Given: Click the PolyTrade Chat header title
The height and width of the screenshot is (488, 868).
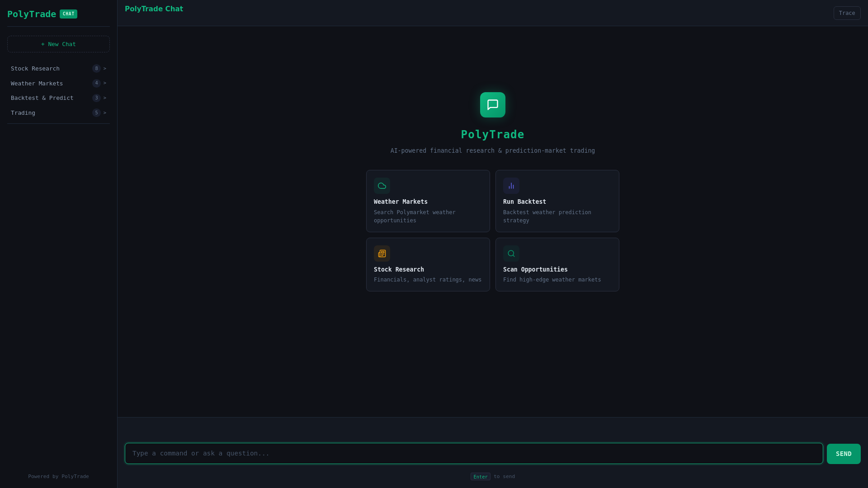Looking at the screenshot, I should point(154,9).
